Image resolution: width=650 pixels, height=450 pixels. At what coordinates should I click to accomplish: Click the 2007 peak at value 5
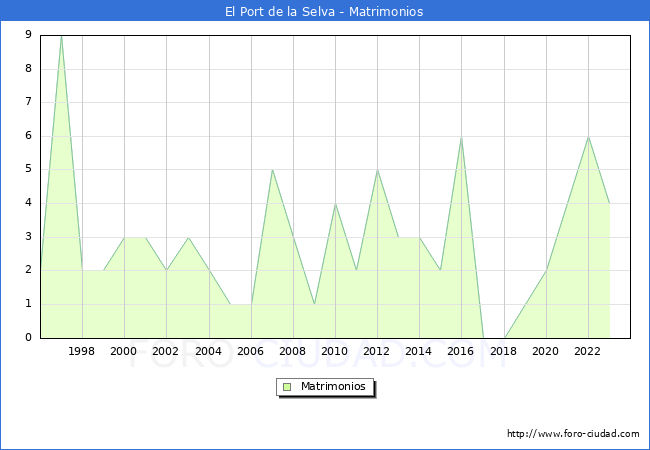pos(272,170)
